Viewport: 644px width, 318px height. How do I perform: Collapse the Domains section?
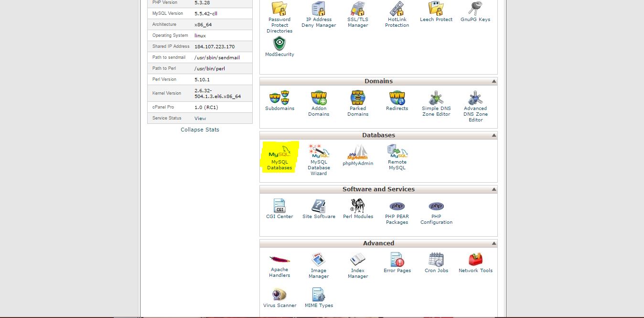[494, 81]
